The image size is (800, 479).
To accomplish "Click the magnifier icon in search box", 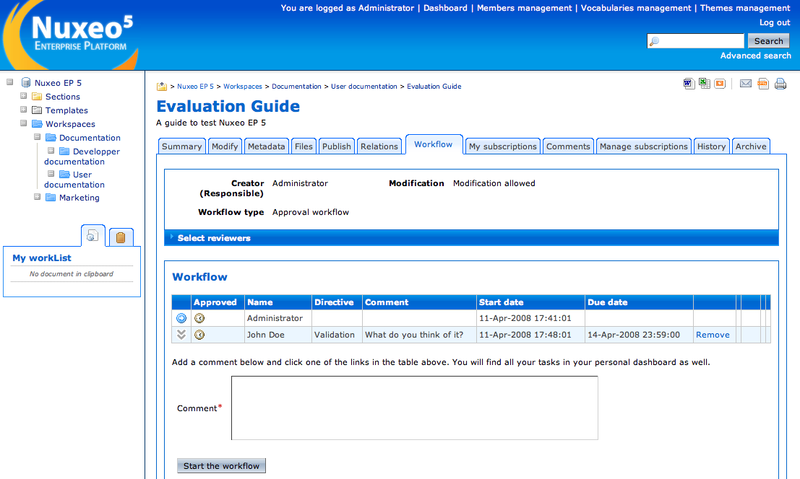I will [655, 41].
